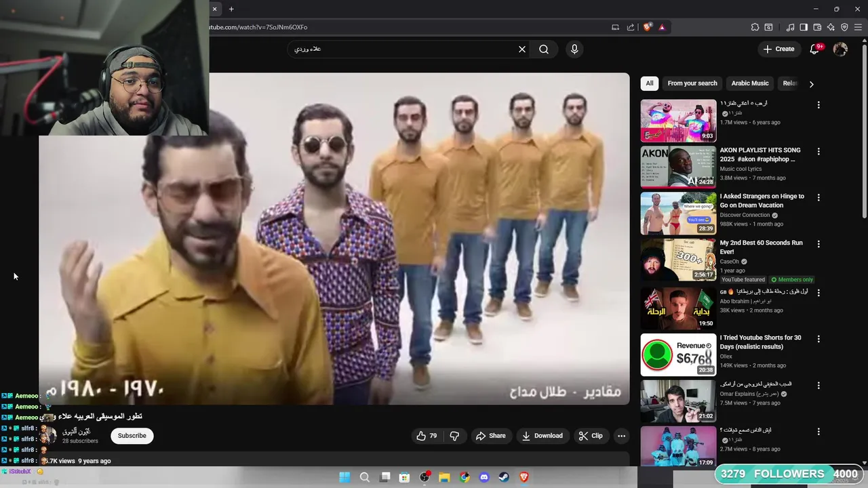Open OBS Studio from taskbar

click(x=425, y=477)
